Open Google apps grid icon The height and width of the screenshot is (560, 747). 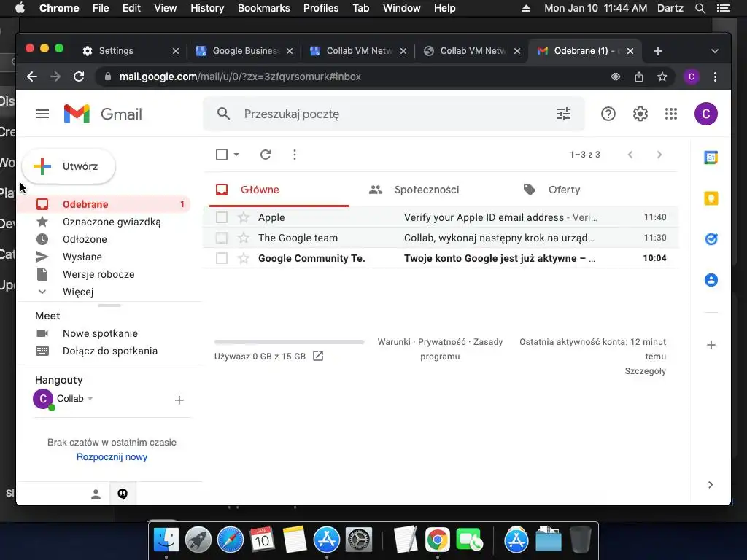click(671, 114)
